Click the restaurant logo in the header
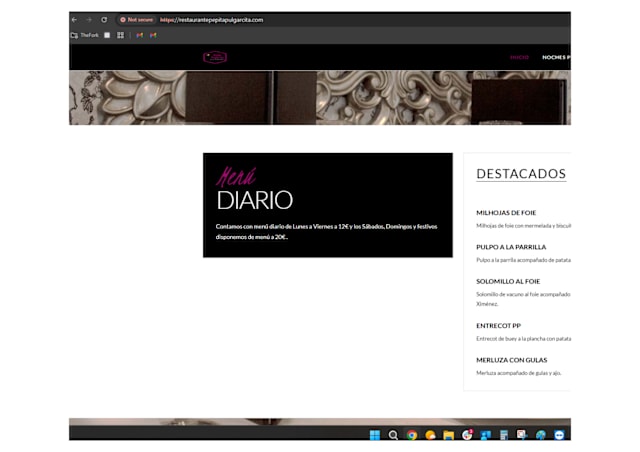Screen dimensions: 640x452 215,57
